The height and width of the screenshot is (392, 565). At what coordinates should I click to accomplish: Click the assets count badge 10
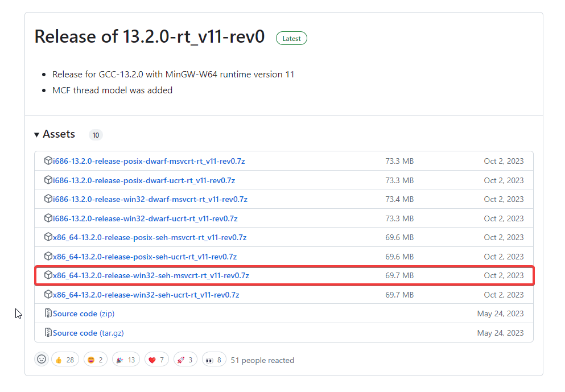tap(96, 135)
